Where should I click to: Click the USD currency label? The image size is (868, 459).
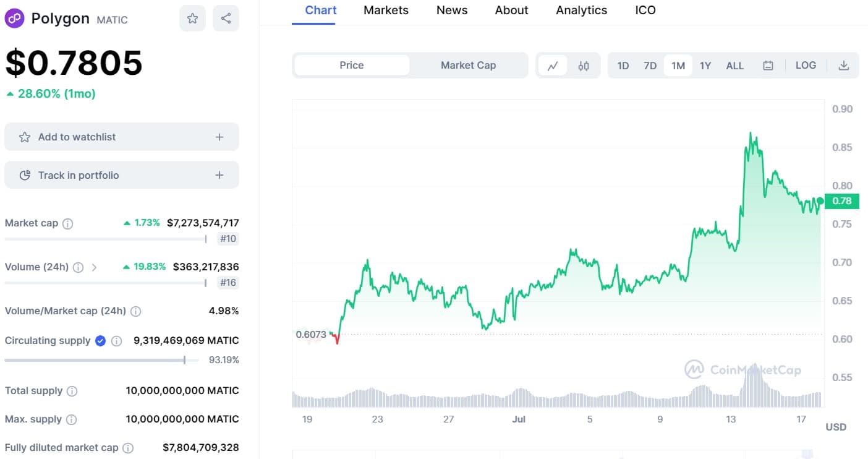coord(836,427)
